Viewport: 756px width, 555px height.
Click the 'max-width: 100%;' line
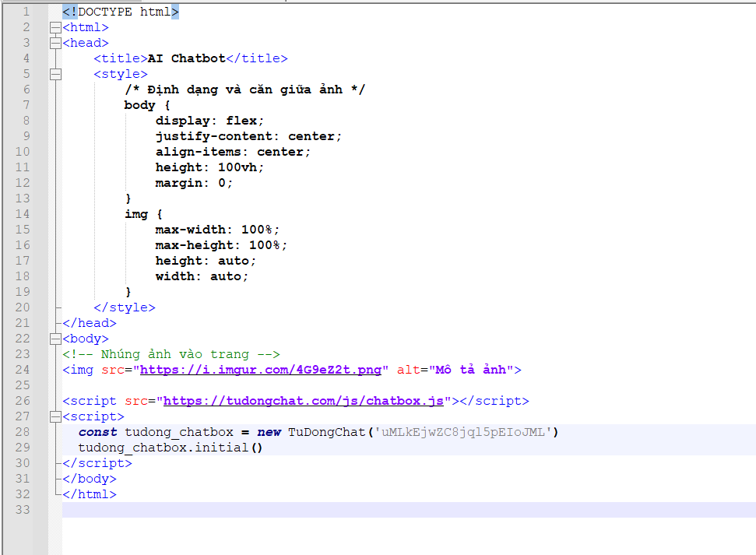(217, 230)
